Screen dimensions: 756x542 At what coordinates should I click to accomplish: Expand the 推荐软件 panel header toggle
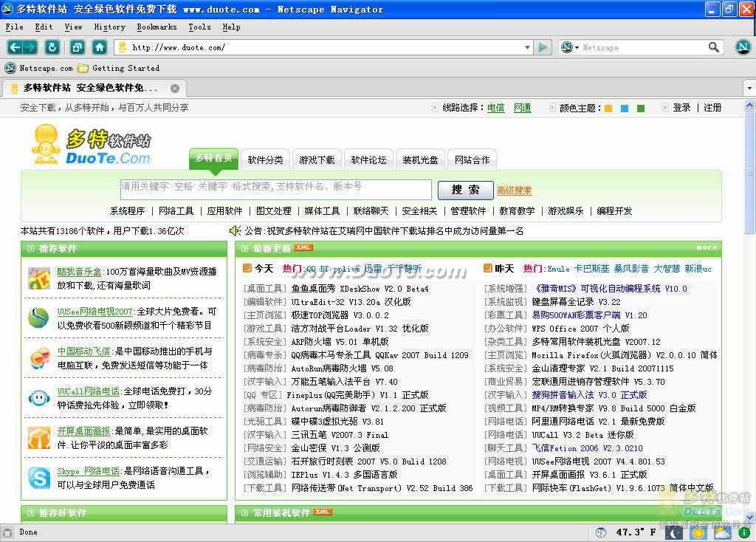point(30,249)
